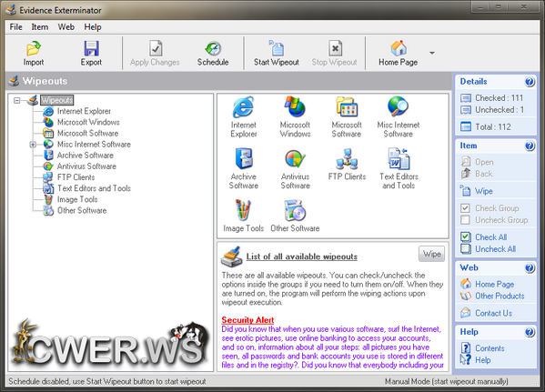Click Check Group option
Image resolution: width=545 pixels, height=392 pixels.
489,208
